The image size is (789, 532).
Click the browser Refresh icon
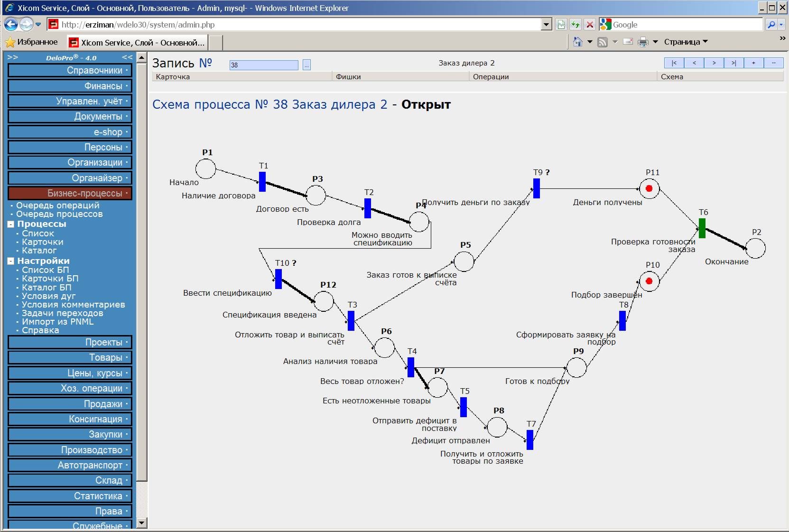[x=576, y=25]
